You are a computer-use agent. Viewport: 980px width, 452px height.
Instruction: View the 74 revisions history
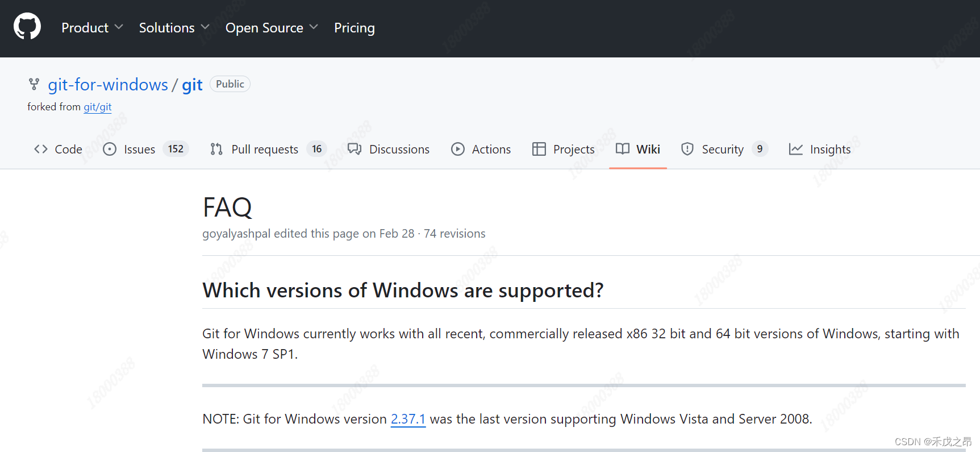point(454,234)
